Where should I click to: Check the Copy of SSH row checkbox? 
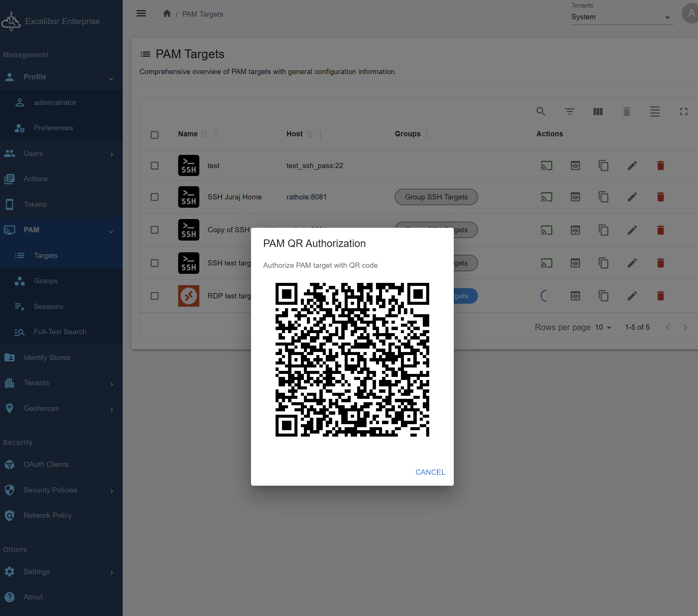tap(154, 230)
